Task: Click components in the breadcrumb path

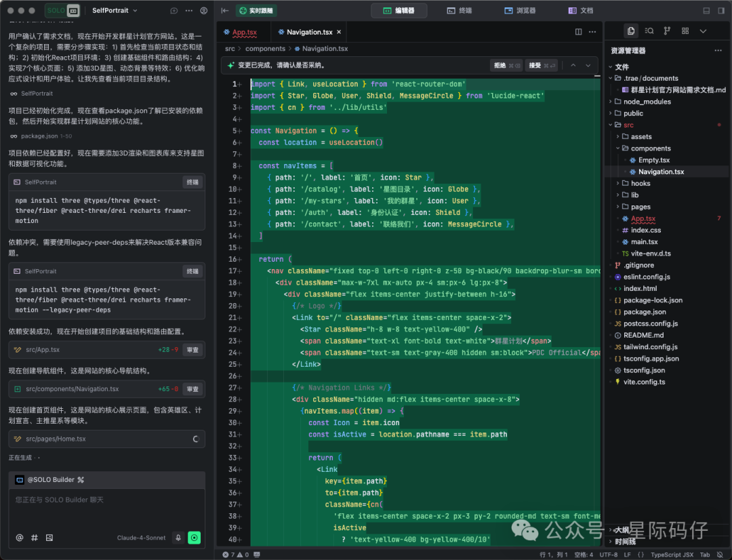Action: [x=265, y=48]
